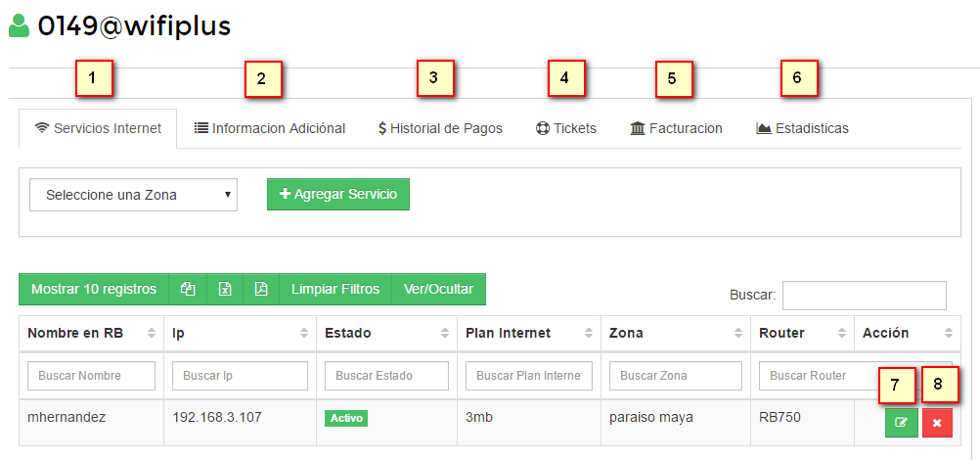Click the red delete service icon
This screenshot has height=460, width=980.
coord(937,423)
